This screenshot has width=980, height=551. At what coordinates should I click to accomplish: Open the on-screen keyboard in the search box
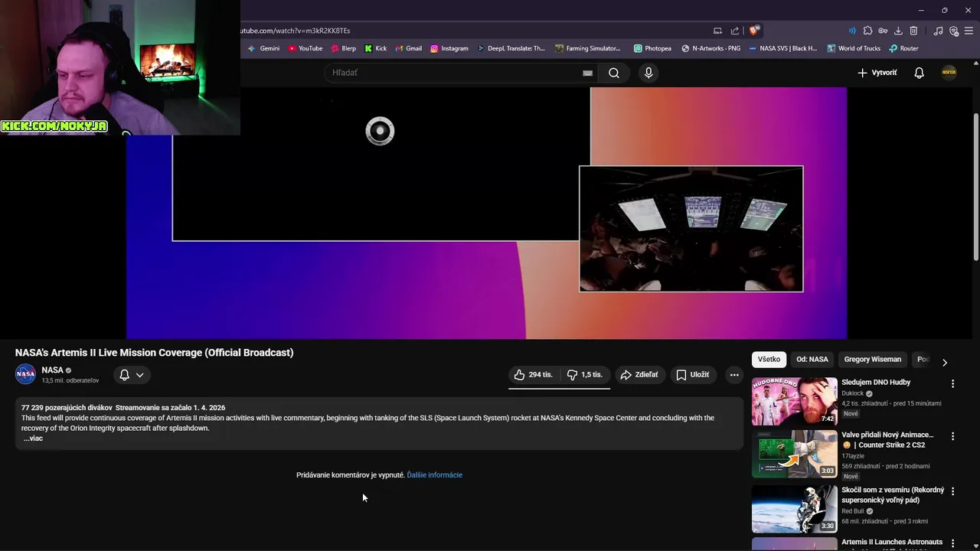(587, 73)
